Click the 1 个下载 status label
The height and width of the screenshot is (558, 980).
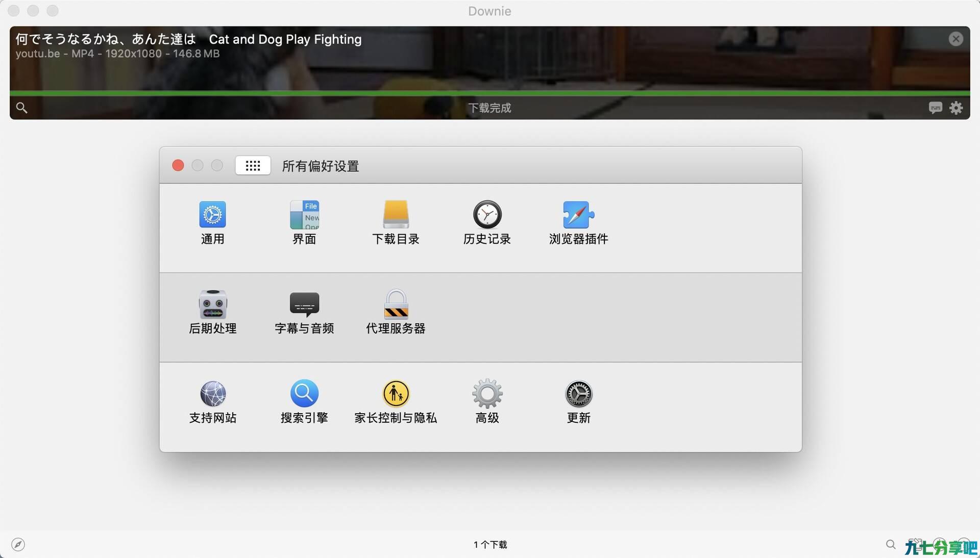pyautogui.click(x=490, y=545)
